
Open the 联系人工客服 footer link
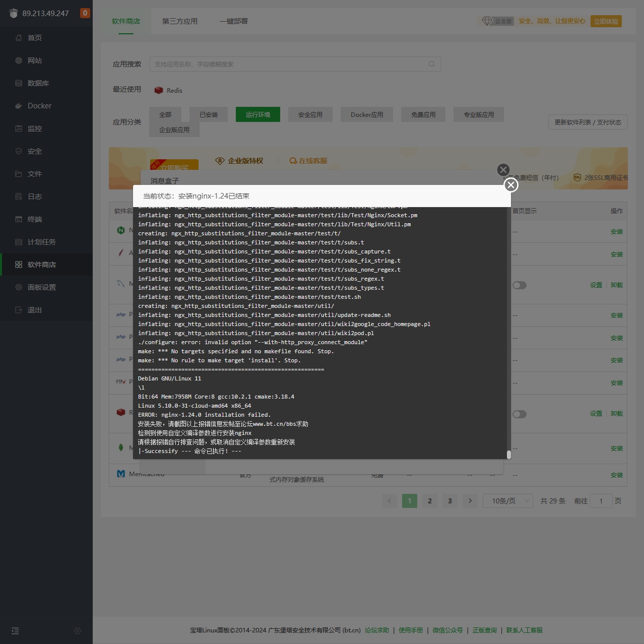click(x=525, y=630)
